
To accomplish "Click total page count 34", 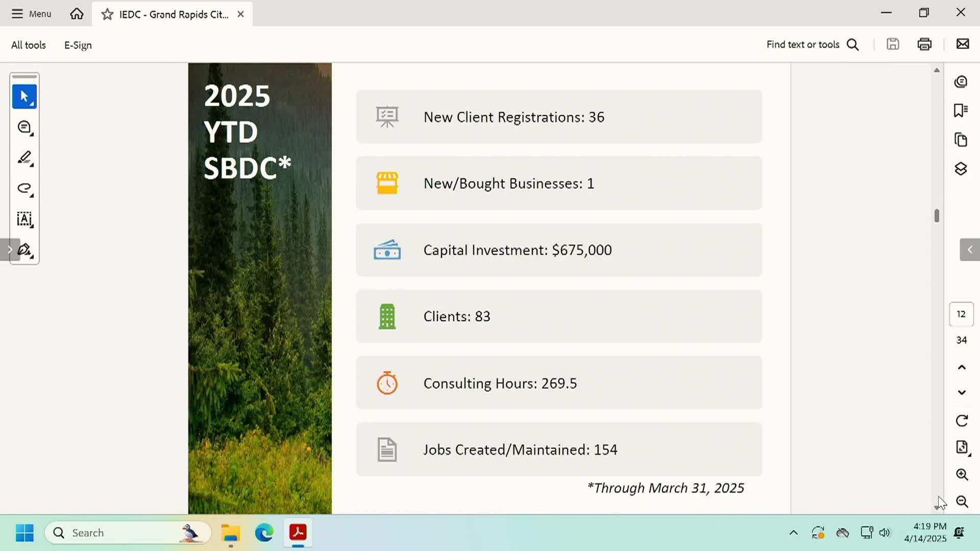I will (x=961, y=340).
